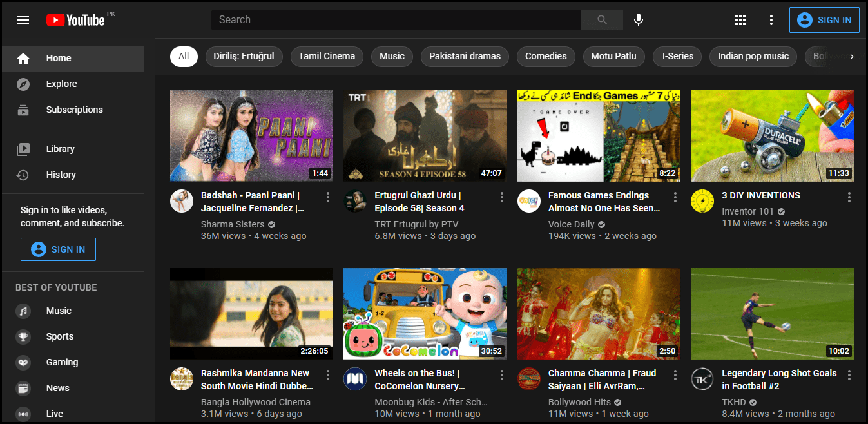Start a voice search with the microphone icon
The image size is (868, 424).
[x=638, y=20]
